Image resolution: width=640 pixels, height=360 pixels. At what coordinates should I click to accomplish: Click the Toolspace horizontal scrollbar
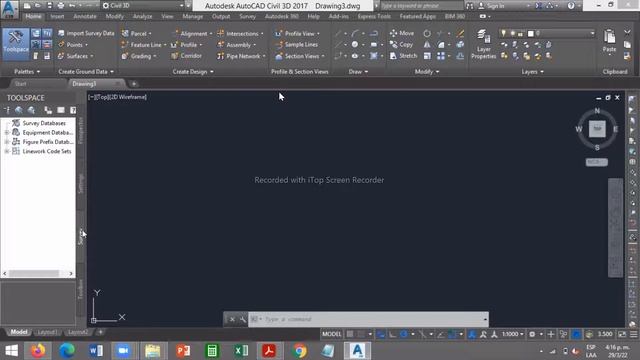click(x=38, y=273)
